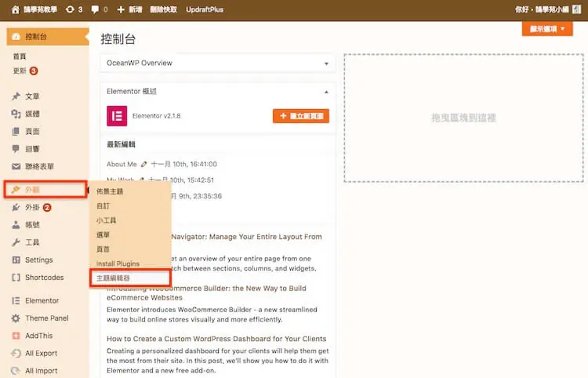588x378 pixels.
Task: Open the 聯絡表單 envelope icon
Action: click(16, 166)
